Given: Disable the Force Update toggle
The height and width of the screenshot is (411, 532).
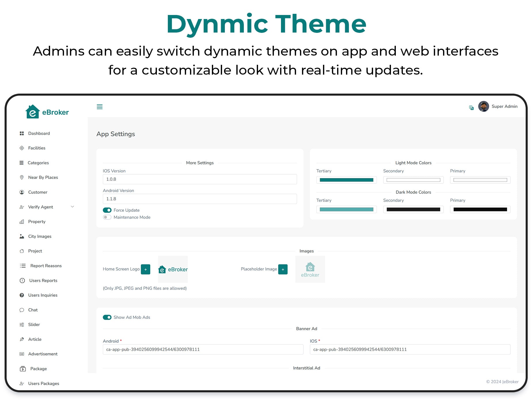Looking at the screenshot, I should tap(107, 210).
